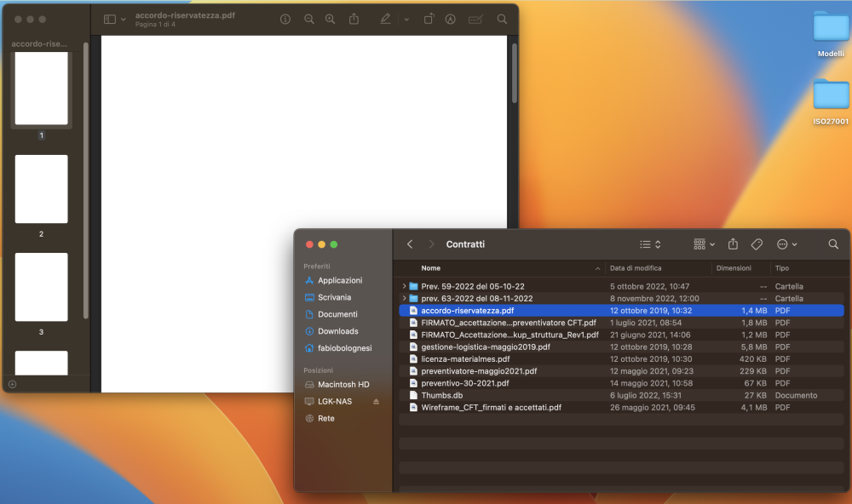Select preventivatore-maggio2021.pdf

coord(621,371)
